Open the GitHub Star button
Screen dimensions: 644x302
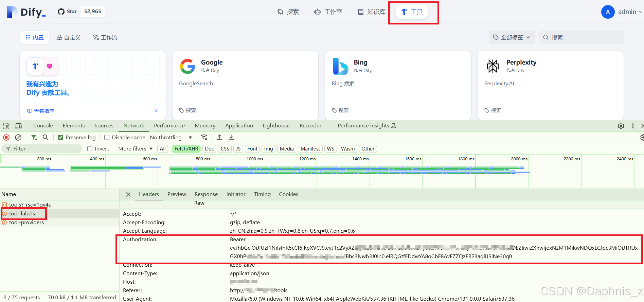[x=67, y=12]
